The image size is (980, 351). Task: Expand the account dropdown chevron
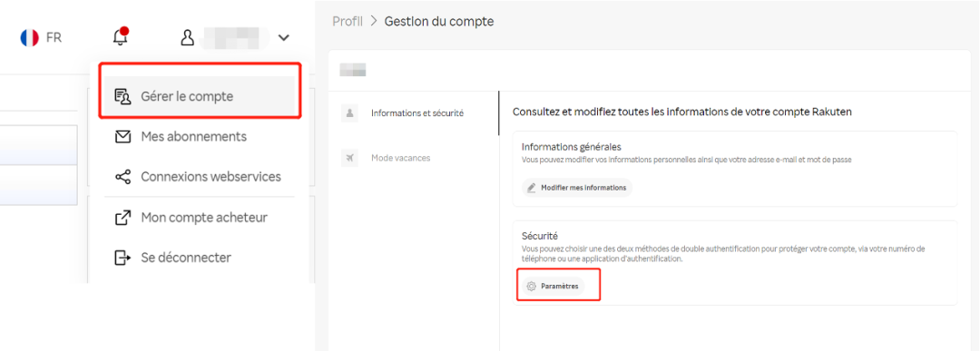pyautogui.click(x=284, y=38)
